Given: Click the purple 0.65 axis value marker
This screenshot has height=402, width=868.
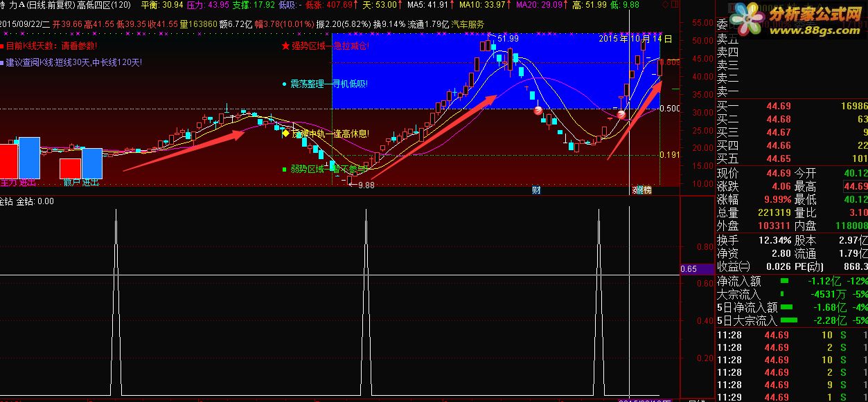Looking at the screenshot, I should (697, 269).
